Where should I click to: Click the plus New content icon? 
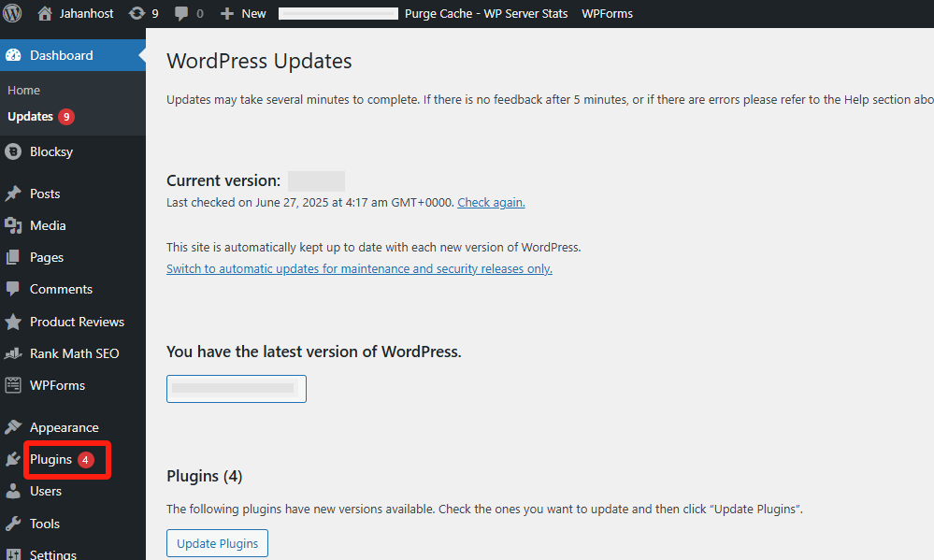(x=226, y=13)
